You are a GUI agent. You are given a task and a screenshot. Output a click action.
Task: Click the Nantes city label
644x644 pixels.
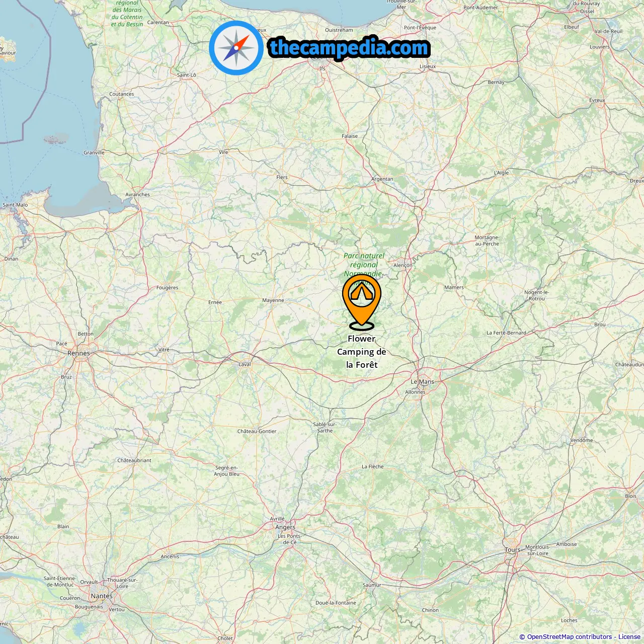point(102,596)
